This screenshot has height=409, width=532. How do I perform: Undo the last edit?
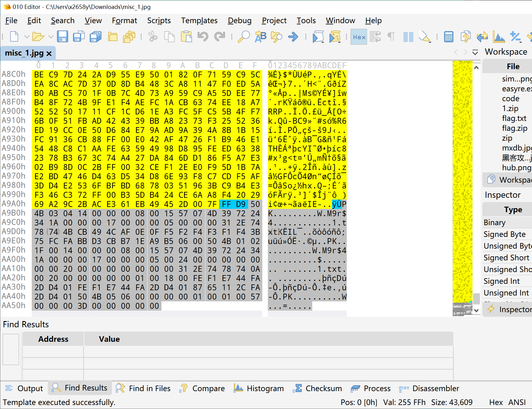pos(203,37)
